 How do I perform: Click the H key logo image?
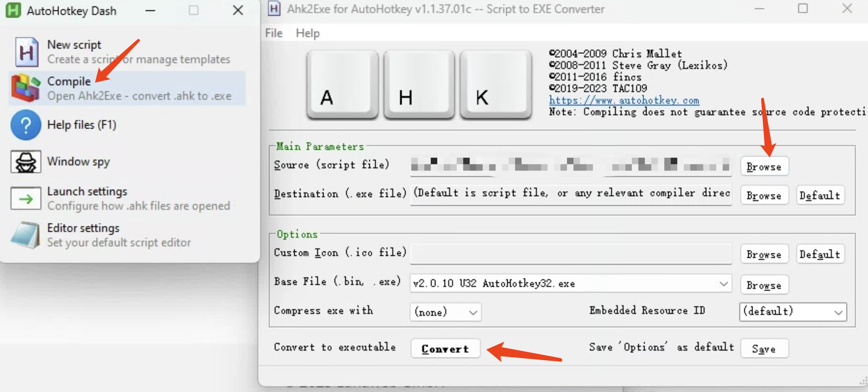click(419, 85)
